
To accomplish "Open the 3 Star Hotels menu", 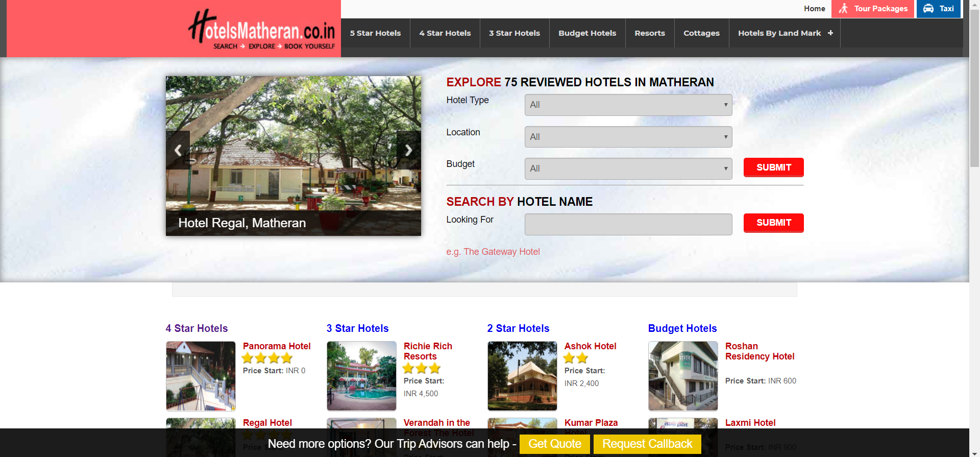I will [514, 33].
